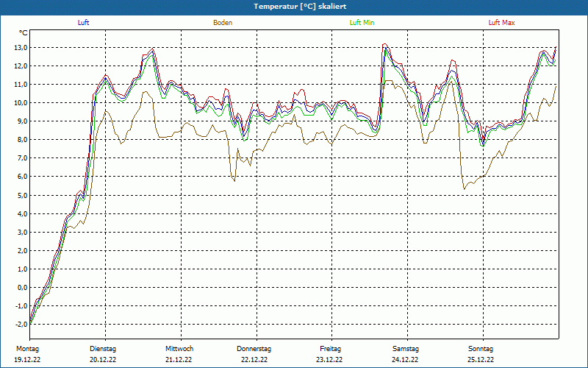Click the 1,0 y-axis value
Screen dimensions: 588x368
[x=22, y=269]
